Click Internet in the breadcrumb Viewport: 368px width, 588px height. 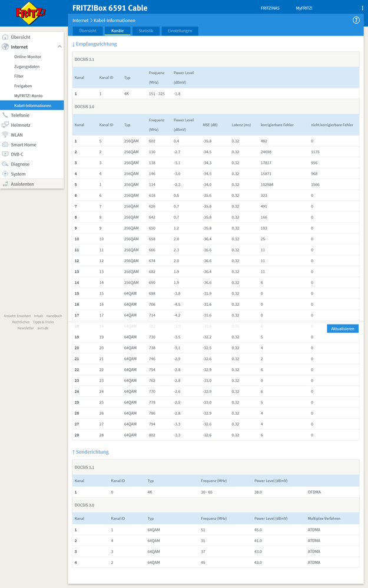(x=80, y=20)
